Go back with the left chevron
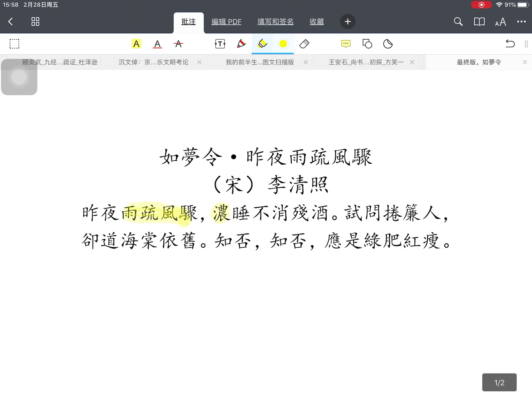 pyautogui.click(x=11, y=22)
